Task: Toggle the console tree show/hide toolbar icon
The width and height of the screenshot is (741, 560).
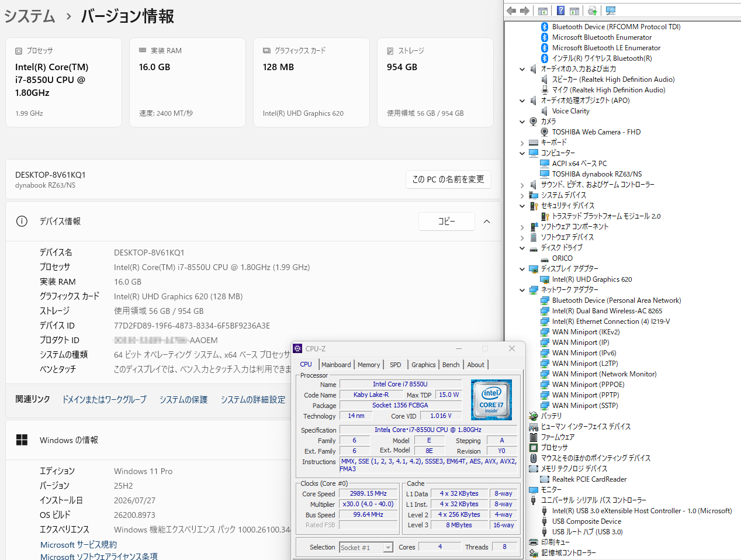Action: 542,11
